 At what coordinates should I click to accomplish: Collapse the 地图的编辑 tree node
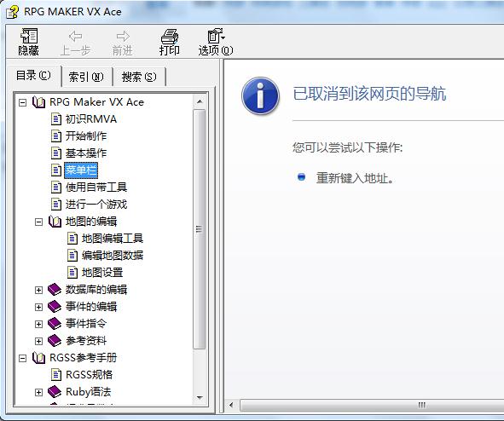(x=38, y=222)
